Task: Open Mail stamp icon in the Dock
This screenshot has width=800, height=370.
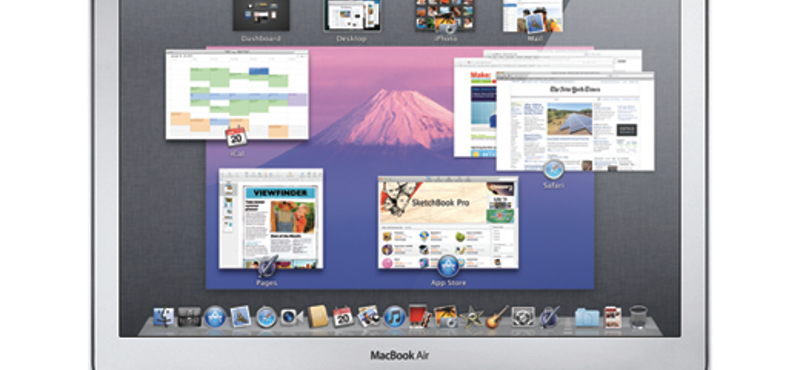Action: click(240, 316)
